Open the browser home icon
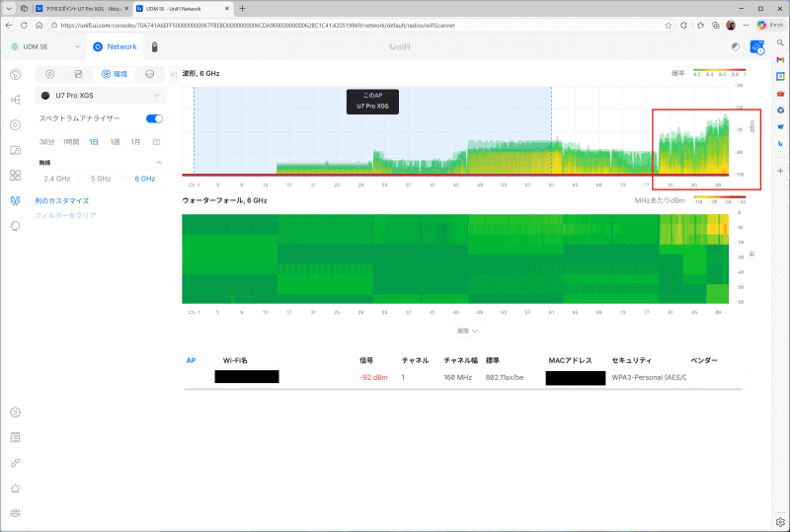The image size is (790, 532). (39, 26)
